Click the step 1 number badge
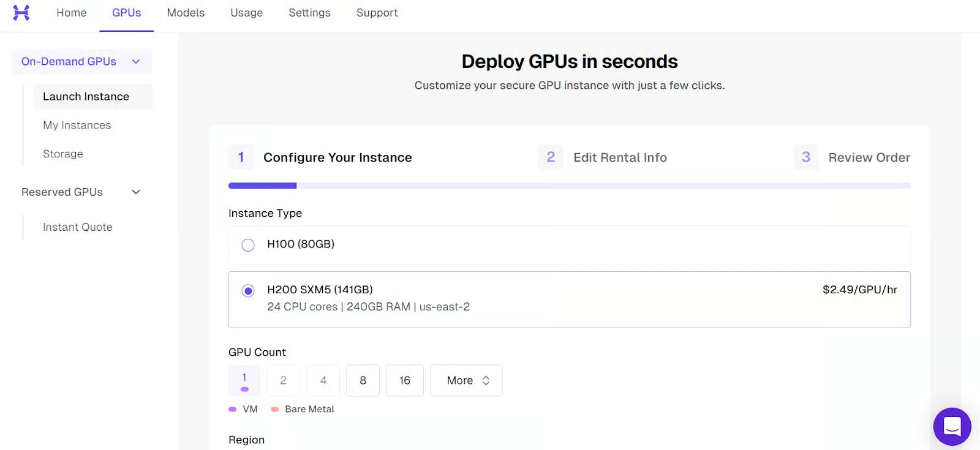This screenshot has height=450, width=980. (x=241, y=157)
